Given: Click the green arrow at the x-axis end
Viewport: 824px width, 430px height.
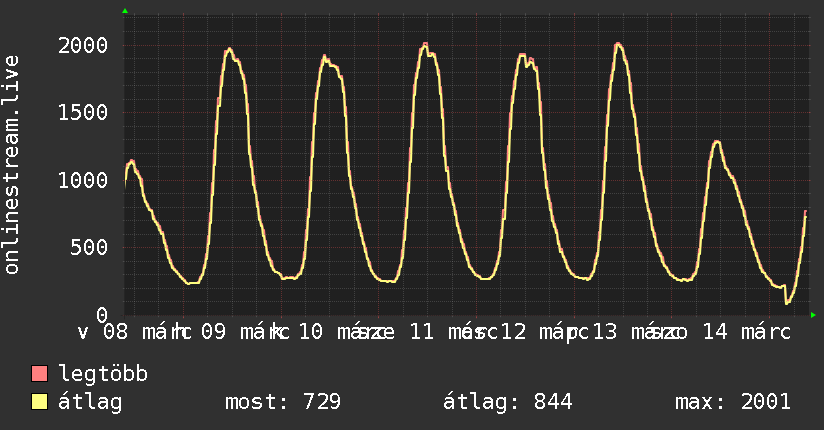Looking at the screenshot, I should [x=813, y=315].
